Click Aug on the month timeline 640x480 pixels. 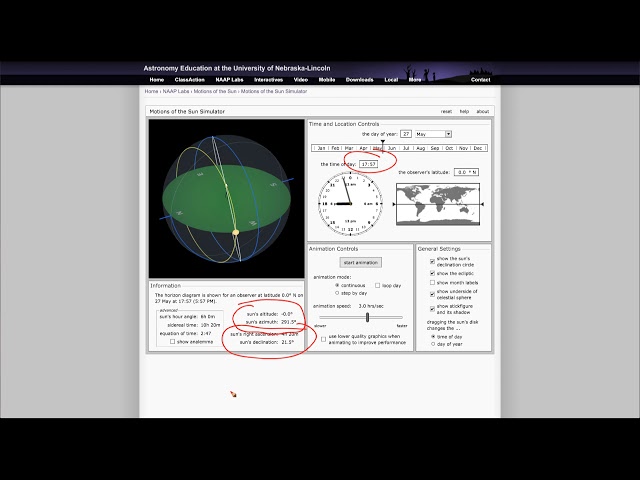click(x=420, y=148)
